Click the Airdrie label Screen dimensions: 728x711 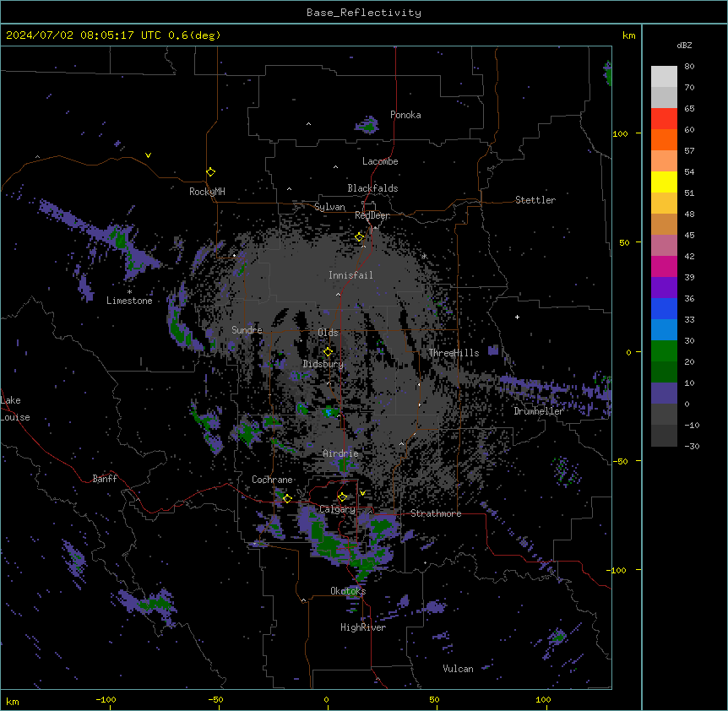(340, 453)
